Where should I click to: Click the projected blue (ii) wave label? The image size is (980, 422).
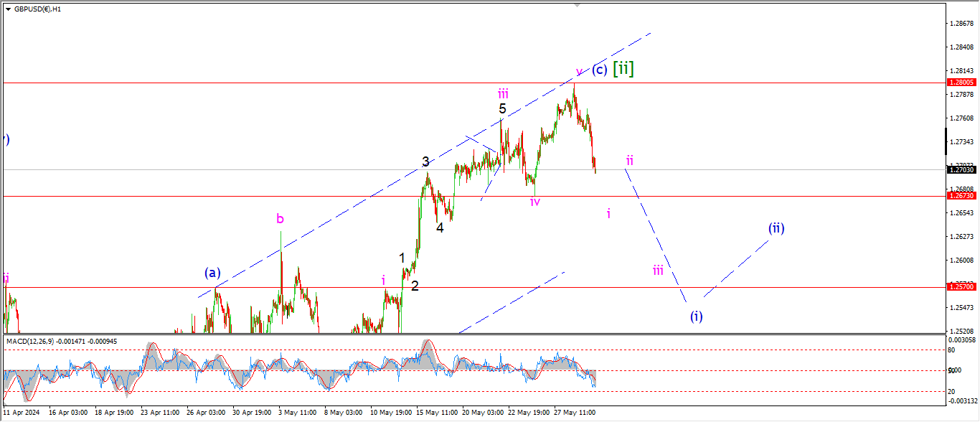[x=776, y=228]
